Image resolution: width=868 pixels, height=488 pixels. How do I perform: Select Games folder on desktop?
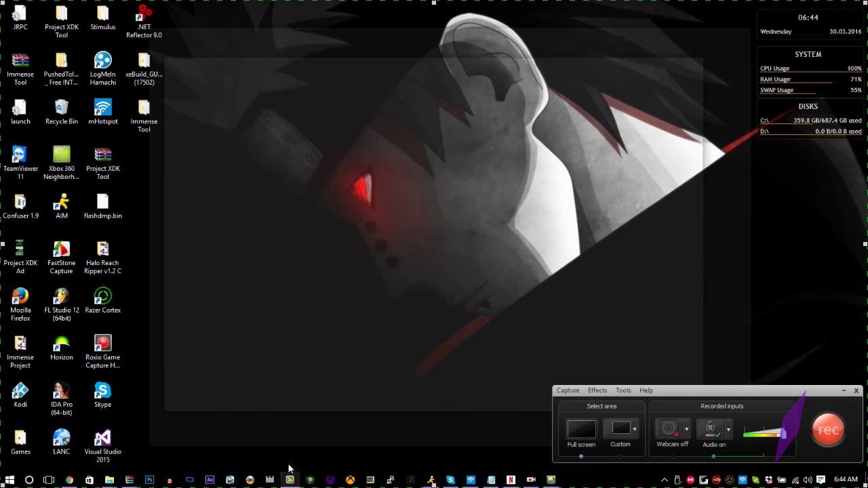point(20,443)
